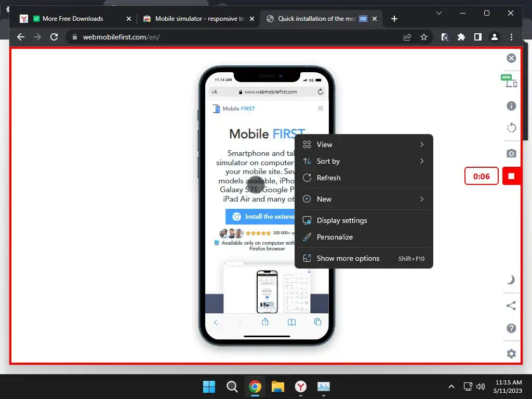This screenshot has height=399, width=532.
Task: Tap the simulated Safari bookmarks icon
Action: pos(291,322)
